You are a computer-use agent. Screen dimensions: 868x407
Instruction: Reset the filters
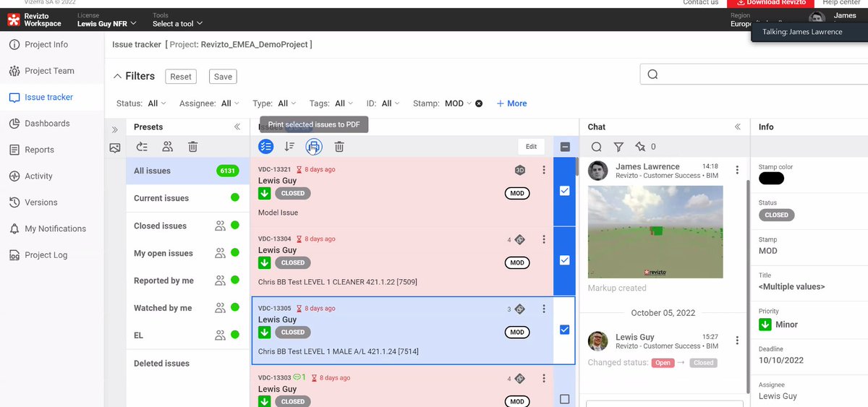coord(181,77)
